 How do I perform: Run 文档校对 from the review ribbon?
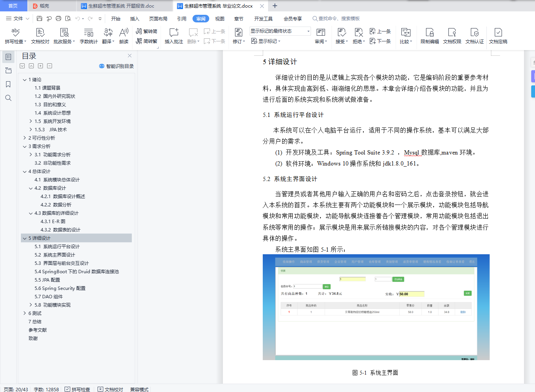40,36
